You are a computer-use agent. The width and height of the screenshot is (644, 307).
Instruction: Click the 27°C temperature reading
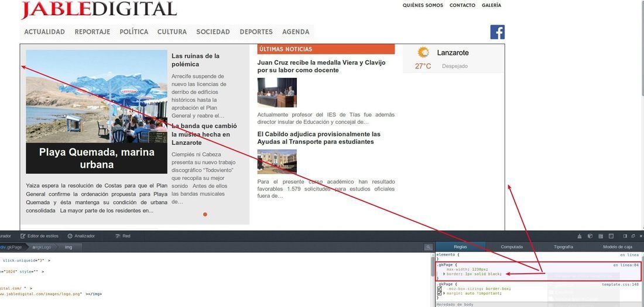[x=423, y=66]
